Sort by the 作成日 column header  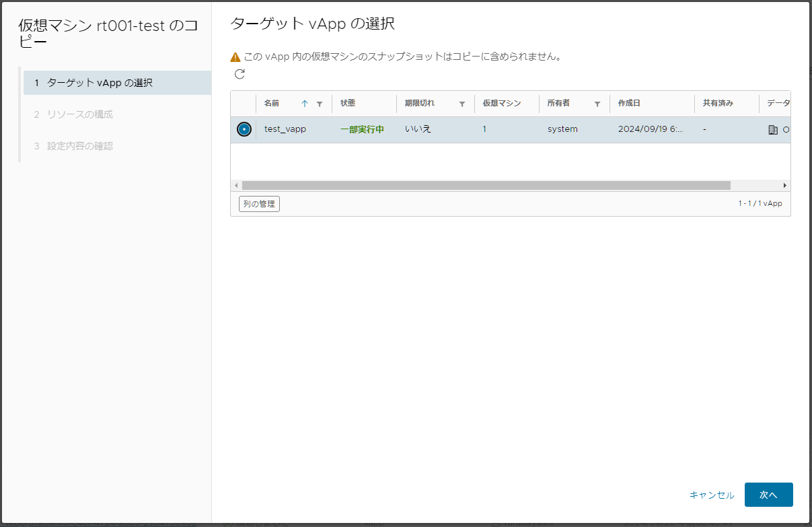pos(629,104)
